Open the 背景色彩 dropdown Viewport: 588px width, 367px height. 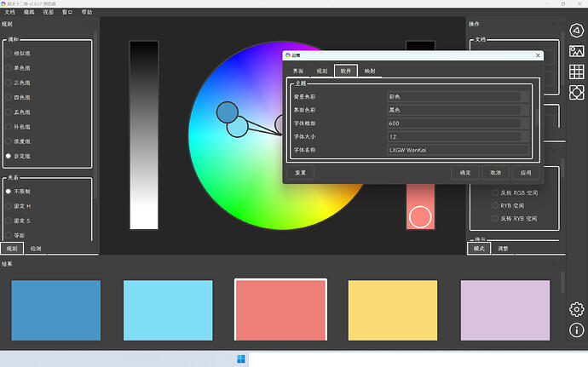point(457,96)
